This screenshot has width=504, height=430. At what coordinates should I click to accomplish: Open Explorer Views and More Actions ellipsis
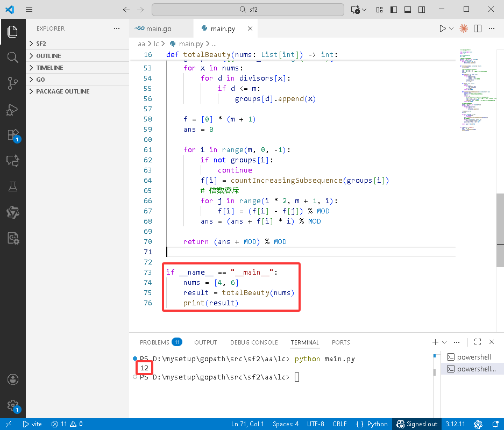click(117, 28)
